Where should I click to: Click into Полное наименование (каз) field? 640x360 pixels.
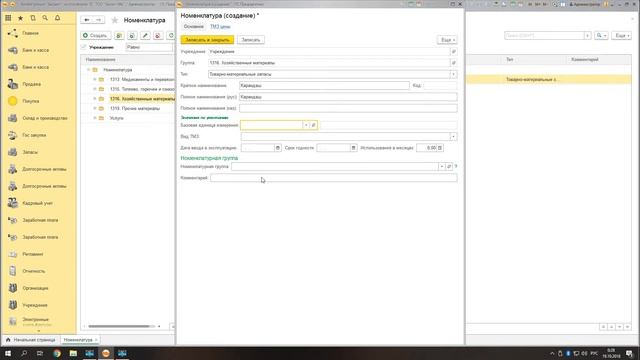[348, 108]
